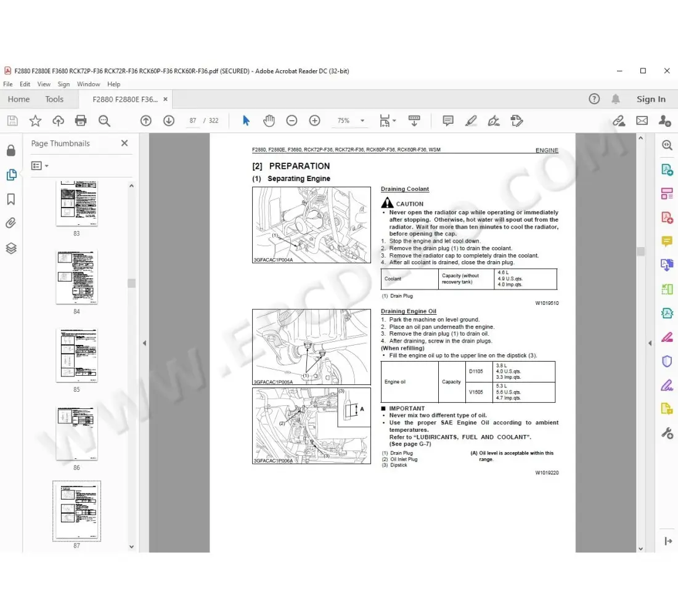Close the Page Thumbnails panel

[x=125, y=143]
